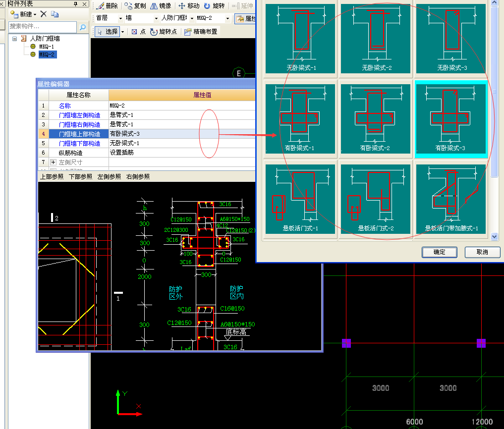Switch to the 上部参照 tab

[x=52, y=177]
